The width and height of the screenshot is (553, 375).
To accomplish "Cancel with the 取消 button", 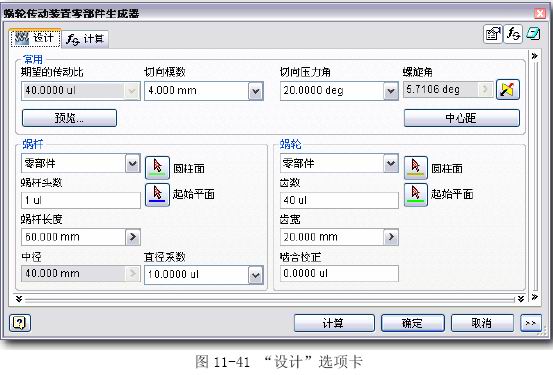I will coord(482,323).
